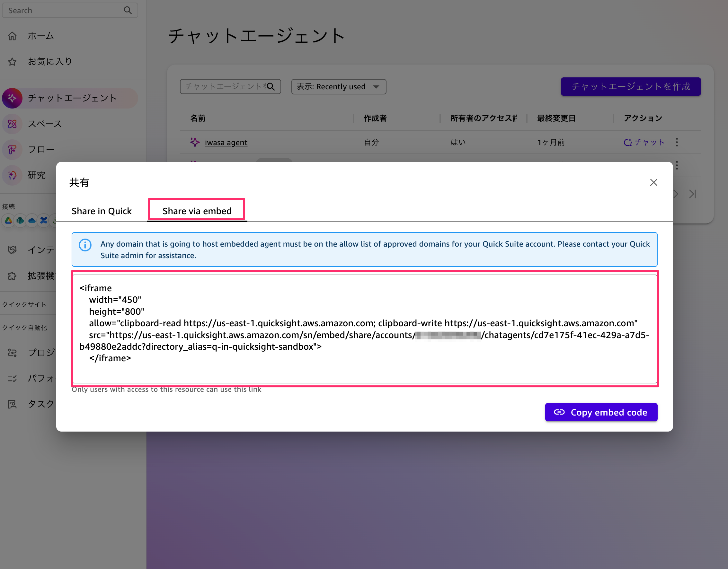Open the タスク sidebar icon
Viewport: 728px width, 569px height.
[x=12, y=404]
